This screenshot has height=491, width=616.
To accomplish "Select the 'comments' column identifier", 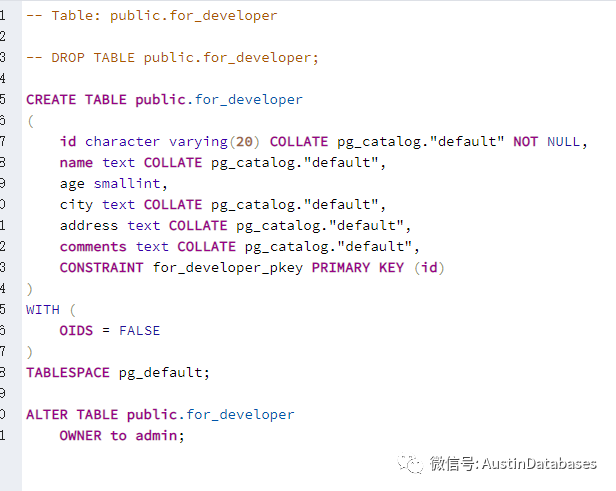I will (x=93, y=247).
